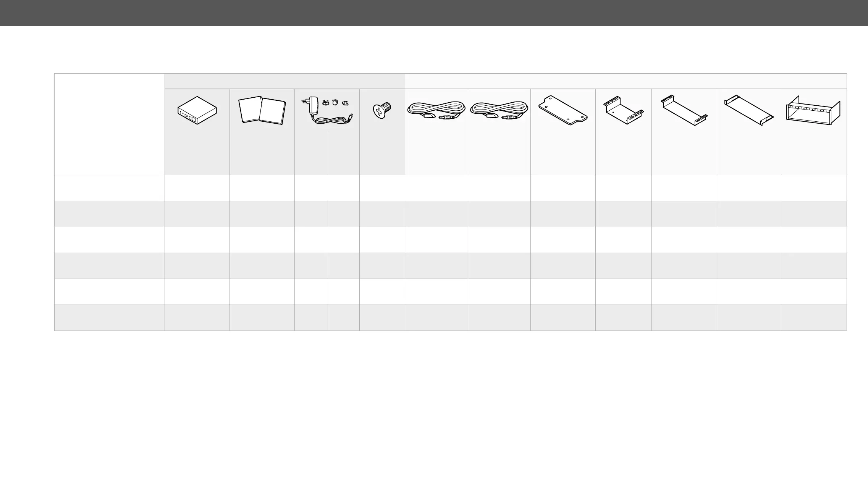Click the shaded group header above the device icon
Screen dimensions: 868x487
[284, 81]
